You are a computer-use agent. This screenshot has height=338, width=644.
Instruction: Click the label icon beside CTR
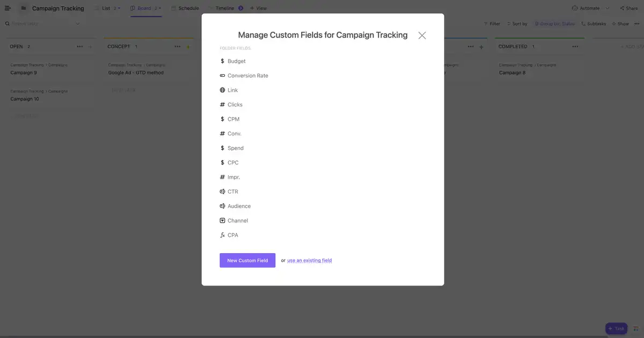click(222, 192)
